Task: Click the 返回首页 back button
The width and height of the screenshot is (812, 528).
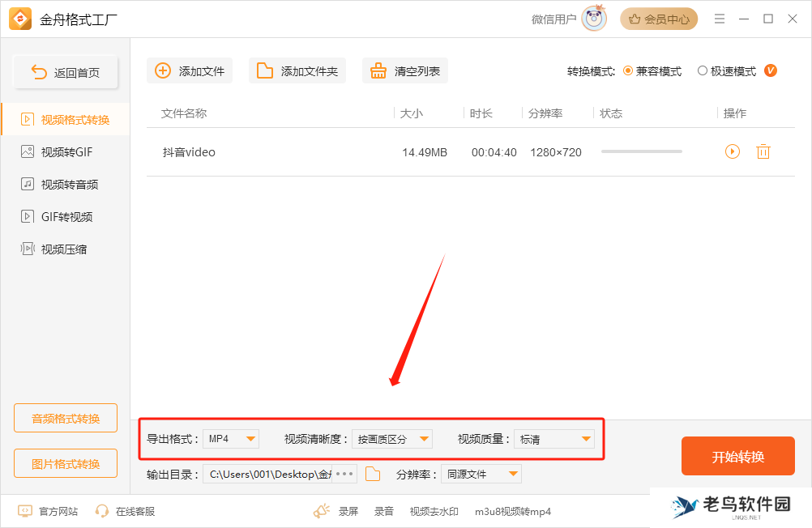Action: 66,72
